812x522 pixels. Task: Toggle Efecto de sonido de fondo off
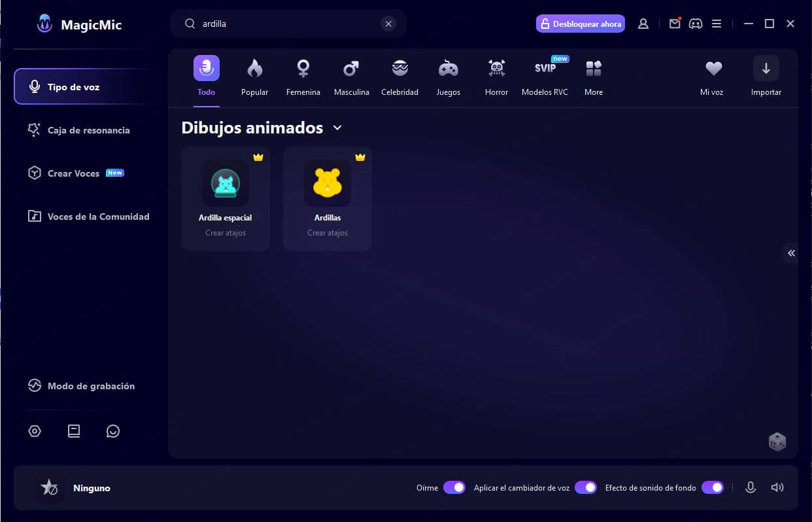pyautogui.click(x=713, y=487)
